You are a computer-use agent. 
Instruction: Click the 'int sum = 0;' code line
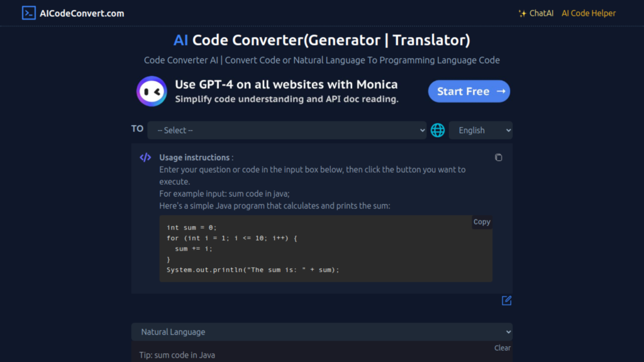click(191, 228)
